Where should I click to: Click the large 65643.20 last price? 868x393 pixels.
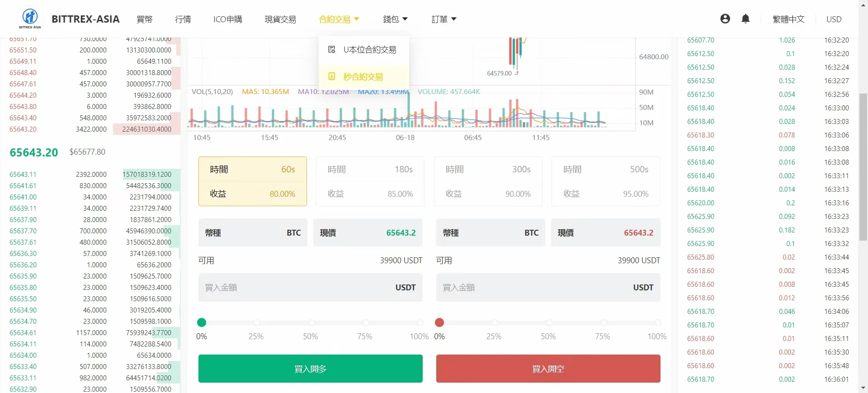(x=34, y=152)
